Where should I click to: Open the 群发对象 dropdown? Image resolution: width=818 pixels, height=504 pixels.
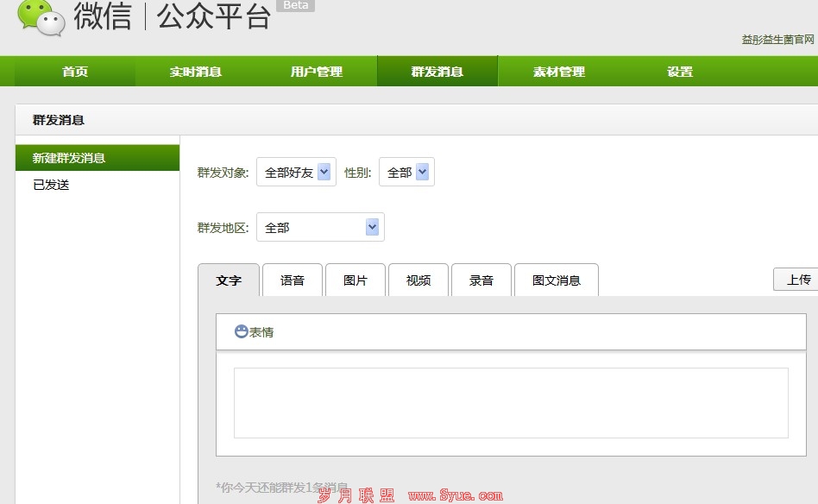[296, 173]
